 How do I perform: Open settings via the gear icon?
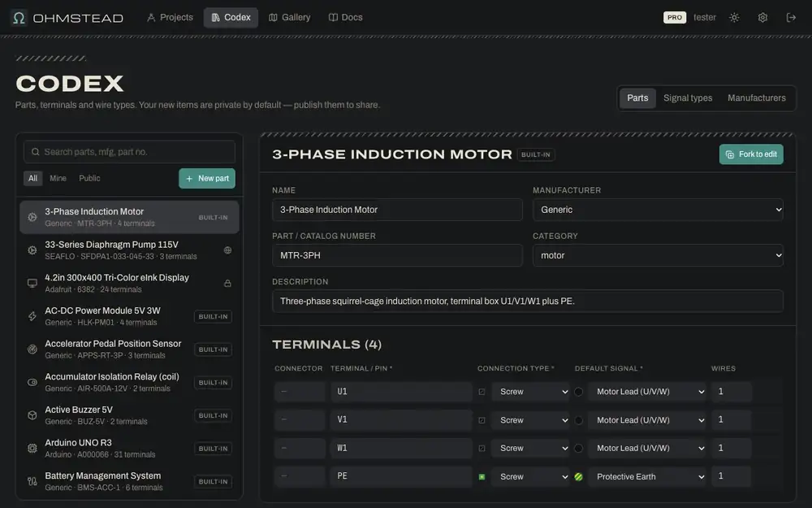(x=762, y=18)
